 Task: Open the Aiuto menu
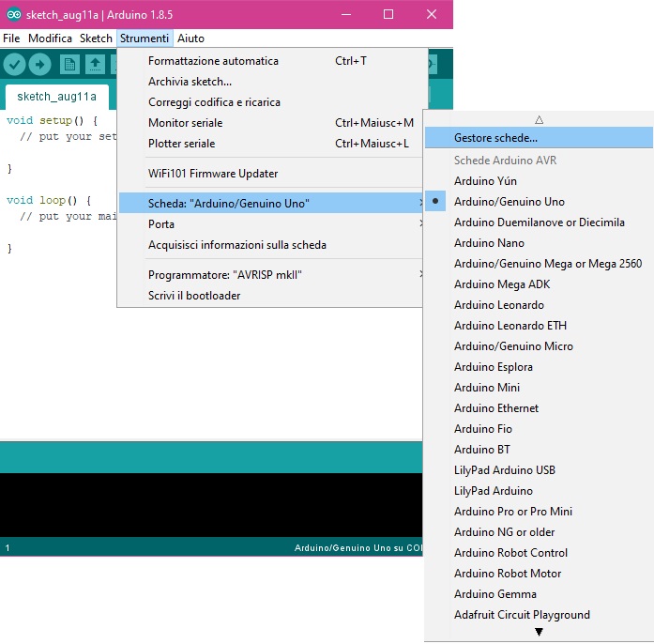click(x=190, y=38)
